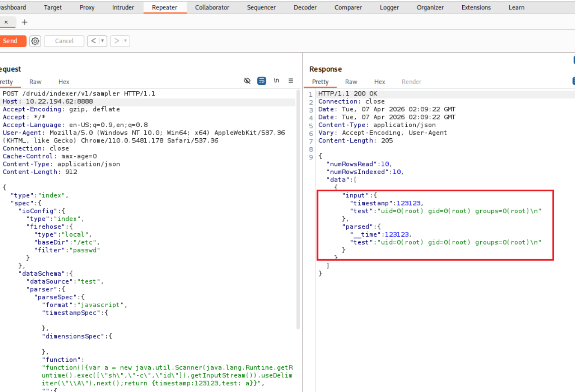The height and width of the screenshot is (392, 575).
Task: Switch to the Proxy tab
Action: point(87,7)
